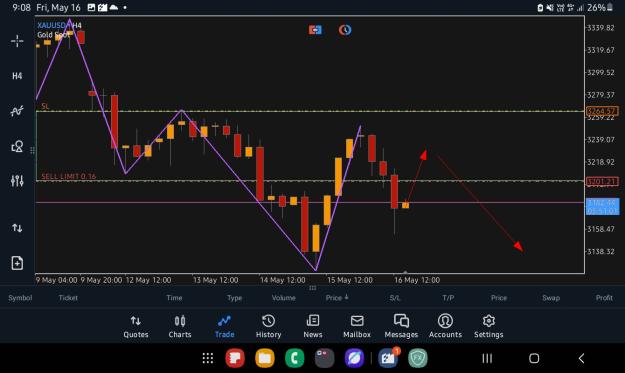Tap the 9 May 04:00 time label

57,280
